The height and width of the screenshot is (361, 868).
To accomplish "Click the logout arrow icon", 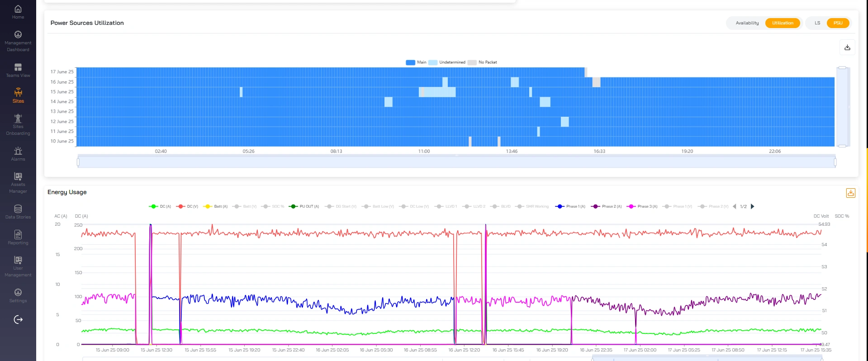I will 18,320.
